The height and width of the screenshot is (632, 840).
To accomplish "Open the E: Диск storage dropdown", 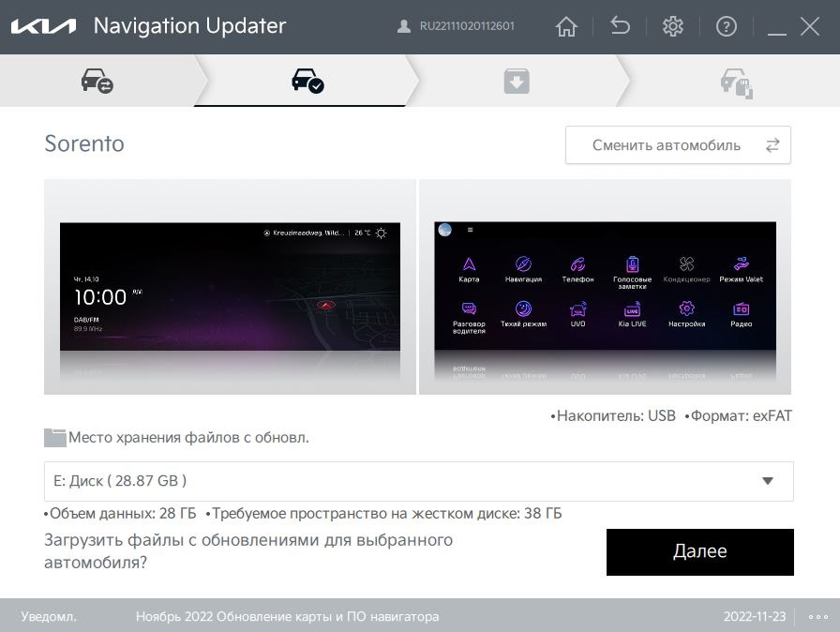I will tap(418, 481).
